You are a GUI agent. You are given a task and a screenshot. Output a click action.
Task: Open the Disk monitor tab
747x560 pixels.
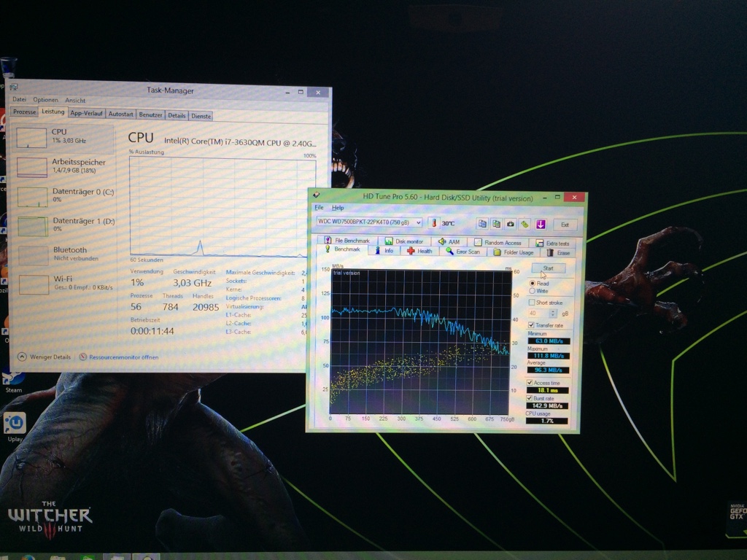(x=404, y=241)
